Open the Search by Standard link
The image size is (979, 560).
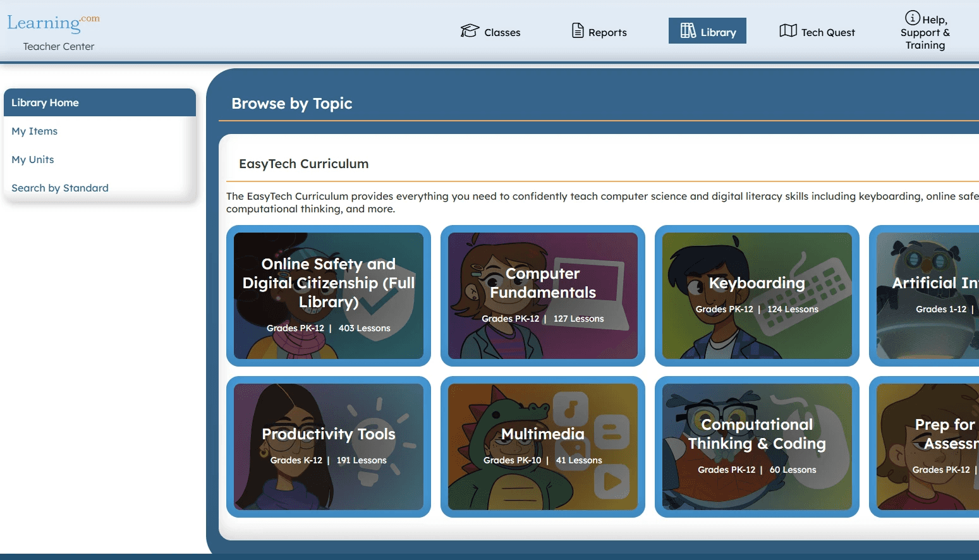(x=60, y=188)
